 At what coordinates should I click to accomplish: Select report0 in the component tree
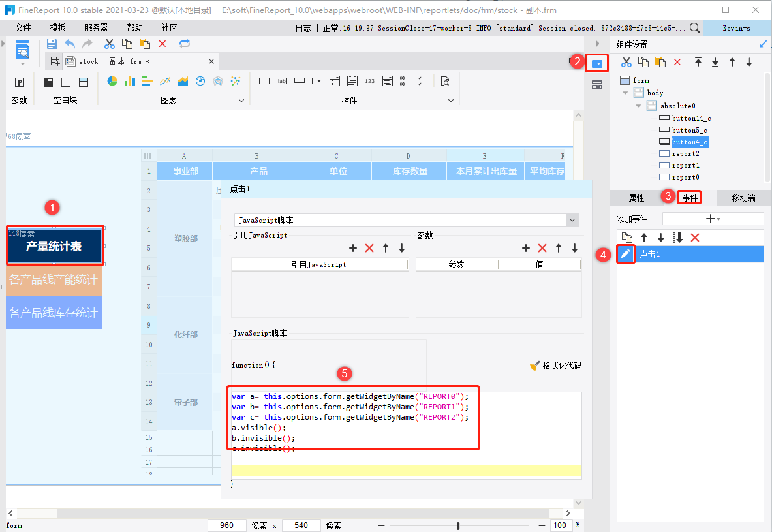(685, 178)
